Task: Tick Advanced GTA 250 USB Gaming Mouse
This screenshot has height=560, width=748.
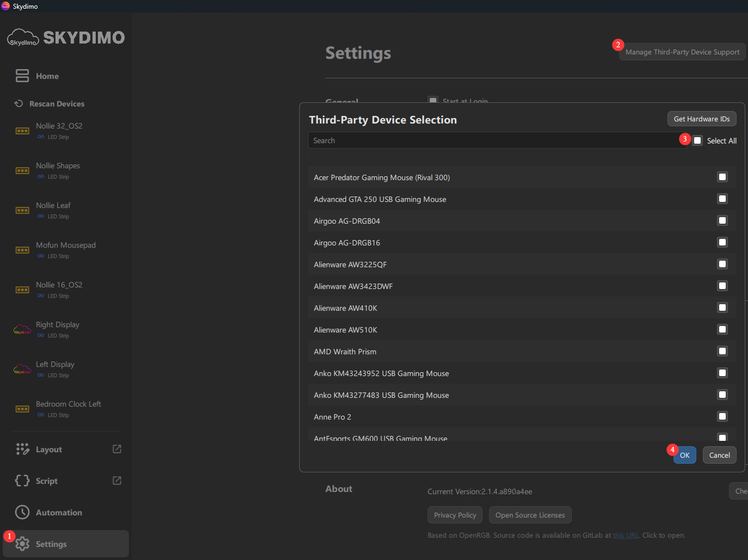Action: pos(722,199)
